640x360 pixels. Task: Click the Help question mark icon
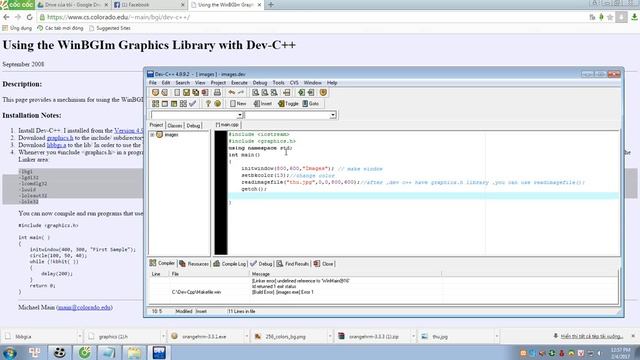click(208, 104)
